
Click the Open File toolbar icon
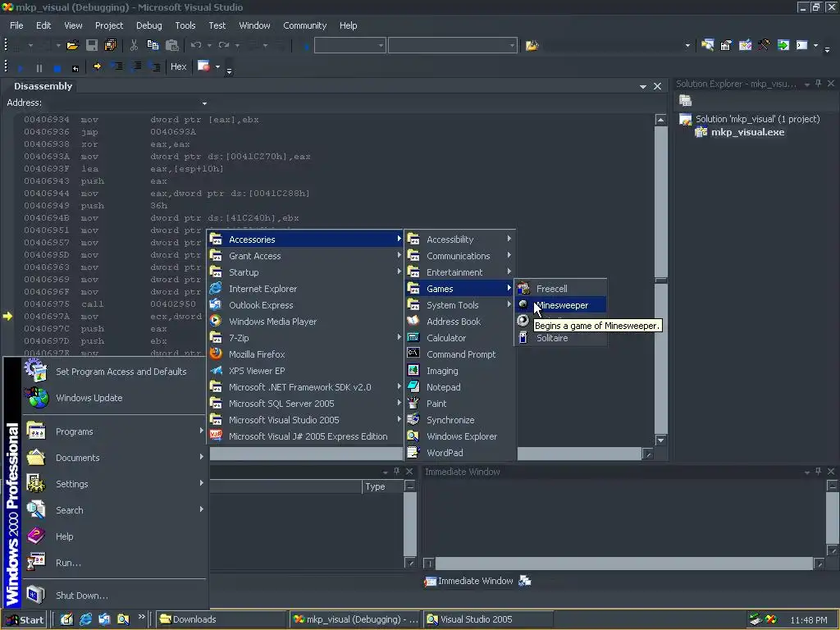(x=72, y=46)
